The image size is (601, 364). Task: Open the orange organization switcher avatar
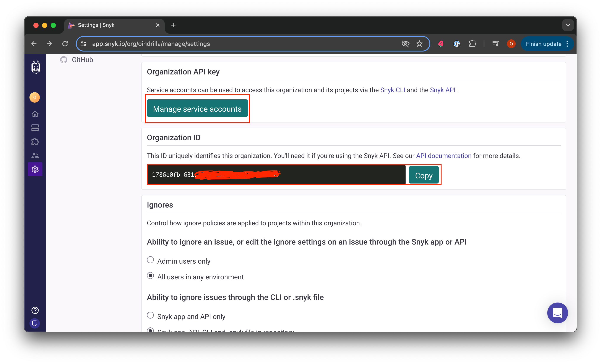point(35,97)
